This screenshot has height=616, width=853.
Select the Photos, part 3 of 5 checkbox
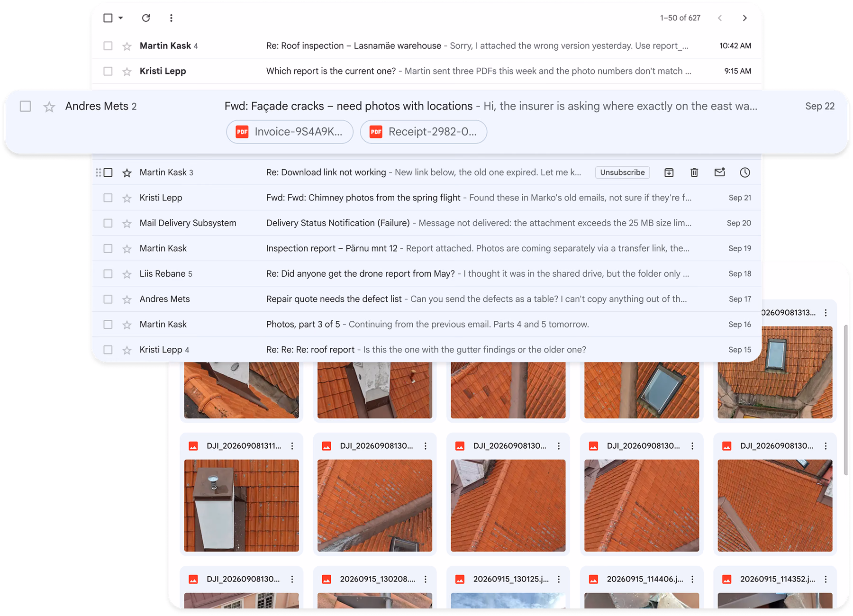(108, 325)
